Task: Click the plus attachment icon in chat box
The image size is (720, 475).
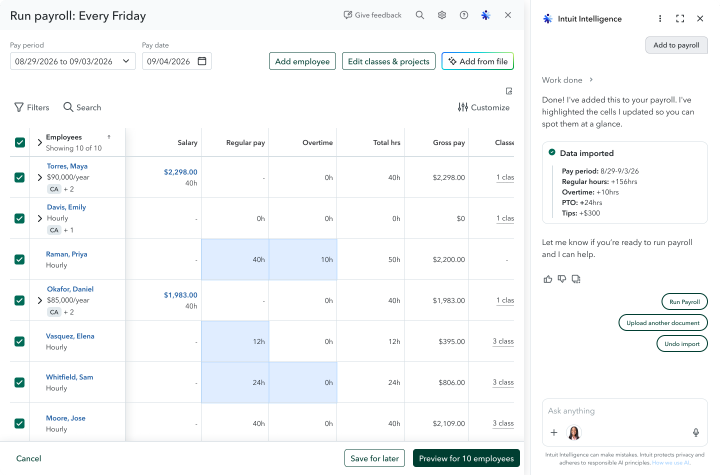Action: 554,432
